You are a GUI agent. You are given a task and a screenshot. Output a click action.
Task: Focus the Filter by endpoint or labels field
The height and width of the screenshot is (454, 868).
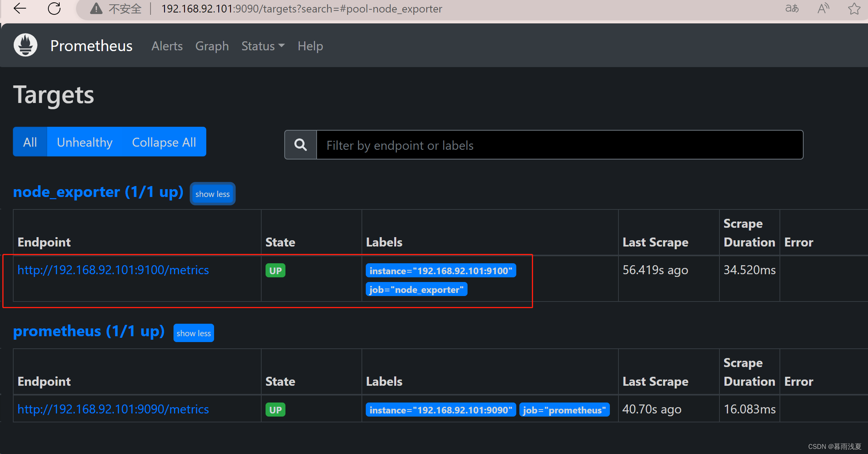pos(560,145)
